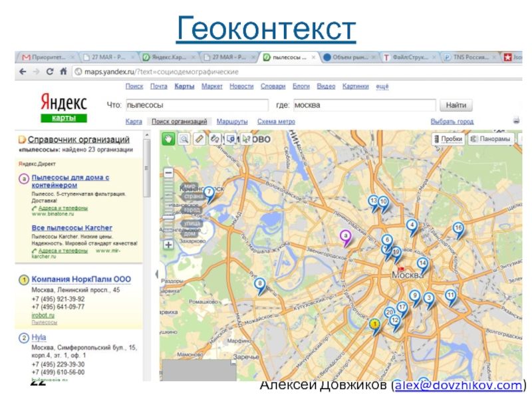Open the Новости service link
Image resolution: width=532 pixels, height=399 pixels.
tap(241, 86)
